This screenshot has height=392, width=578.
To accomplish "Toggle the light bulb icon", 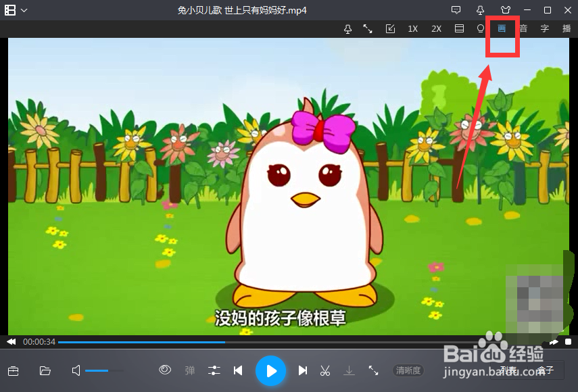I will tap(481, 29).
